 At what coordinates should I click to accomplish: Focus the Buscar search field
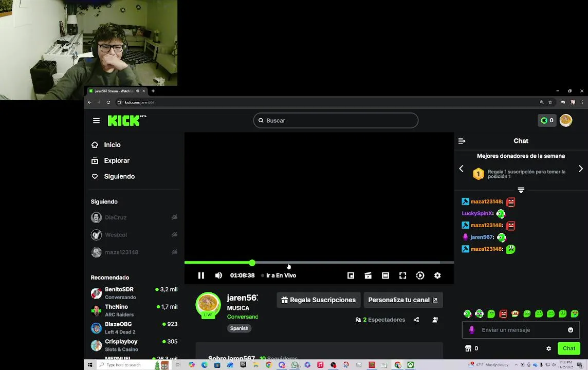tap(336, 120)
